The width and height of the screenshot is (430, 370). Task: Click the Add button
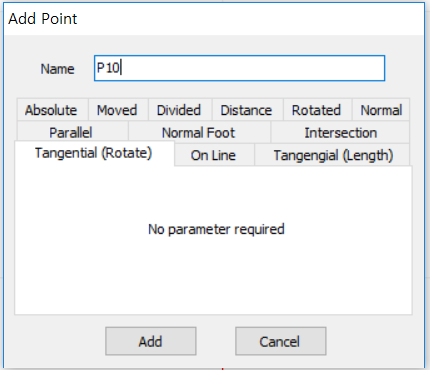click(x=151, y=341)
